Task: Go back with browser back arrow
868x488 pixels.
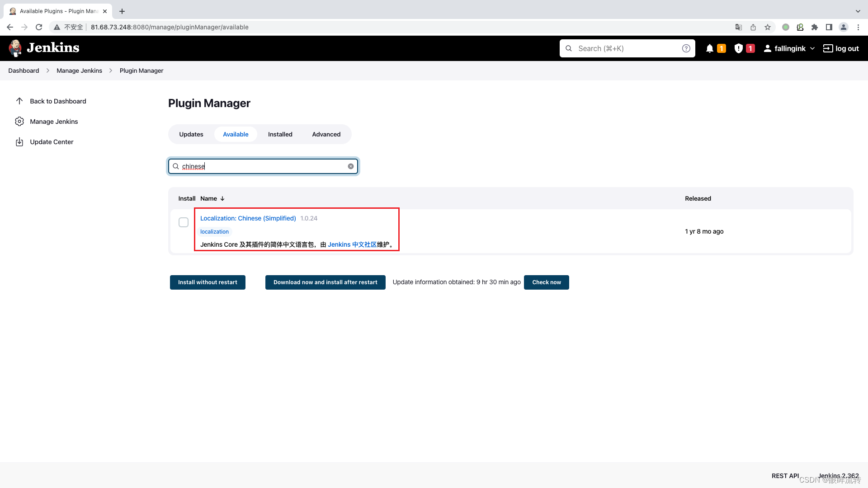Action: tap(10, 27)
